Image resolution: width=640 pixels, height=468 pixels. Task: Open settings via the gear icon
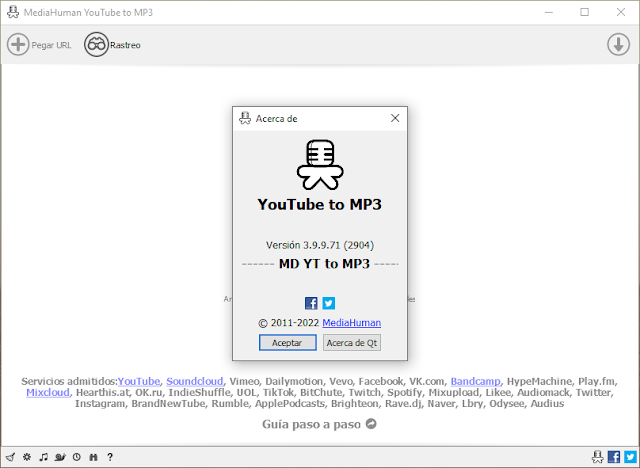(27, 457)
